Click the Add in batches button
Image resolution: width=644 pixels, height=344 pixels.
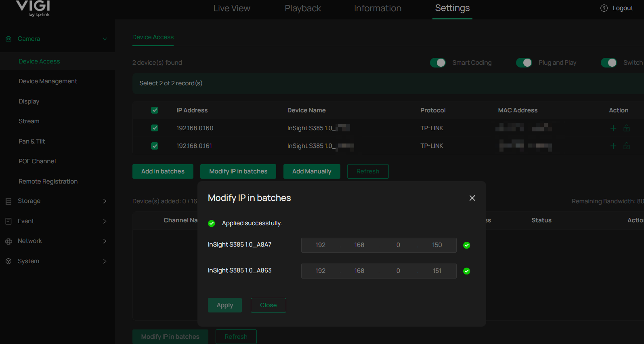click(163, 171)
